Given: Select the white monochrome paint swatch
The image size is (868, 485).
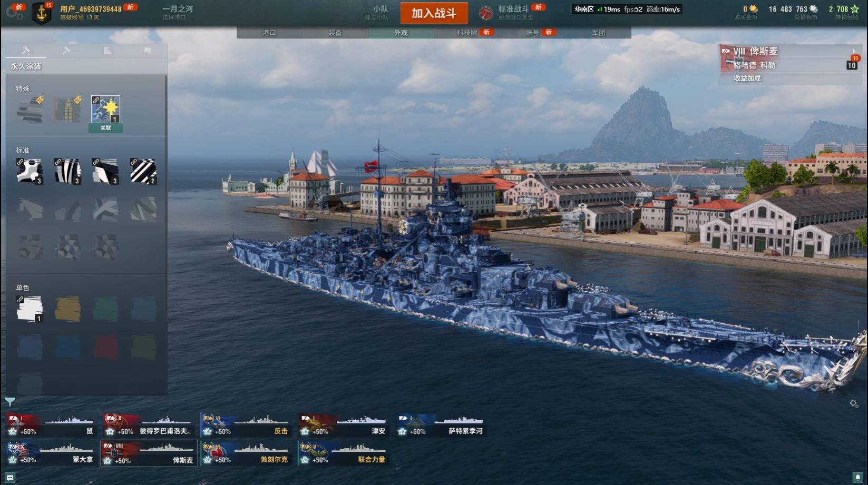Looking at the screenshot, I should pos(30,309).
